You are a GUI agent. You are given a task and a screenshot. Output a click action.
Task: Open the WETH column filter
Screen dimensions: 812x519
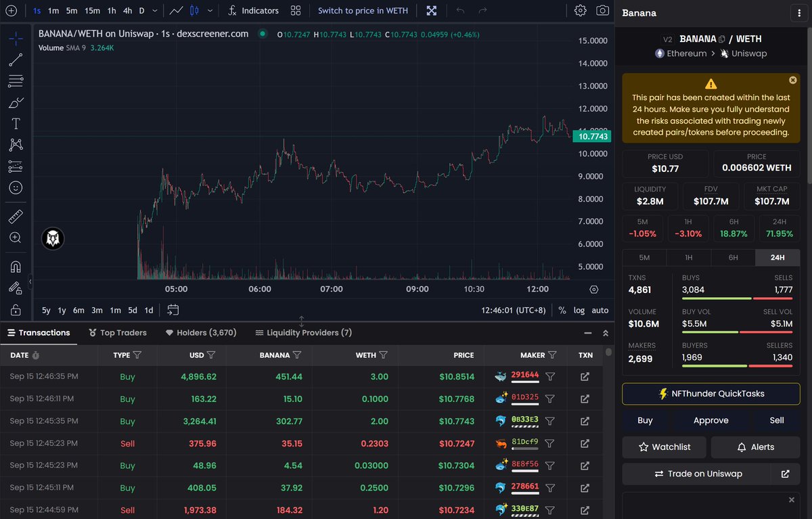[x=384, y=355]
